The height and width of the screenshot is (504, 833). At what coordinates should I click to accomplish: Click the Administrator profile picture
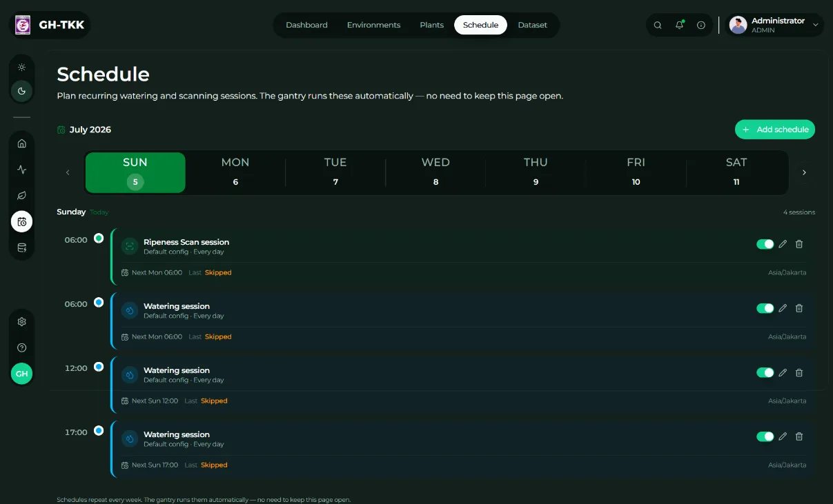pos(738,26)
